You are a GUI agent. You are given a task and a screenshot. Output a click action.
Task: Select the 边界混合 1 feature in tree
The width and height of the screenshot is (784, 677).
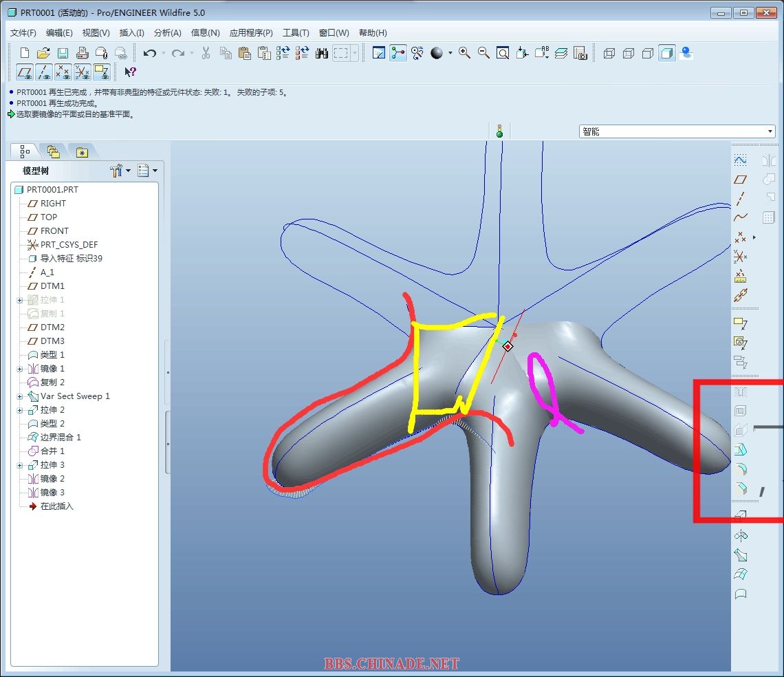tap(60, 438)
